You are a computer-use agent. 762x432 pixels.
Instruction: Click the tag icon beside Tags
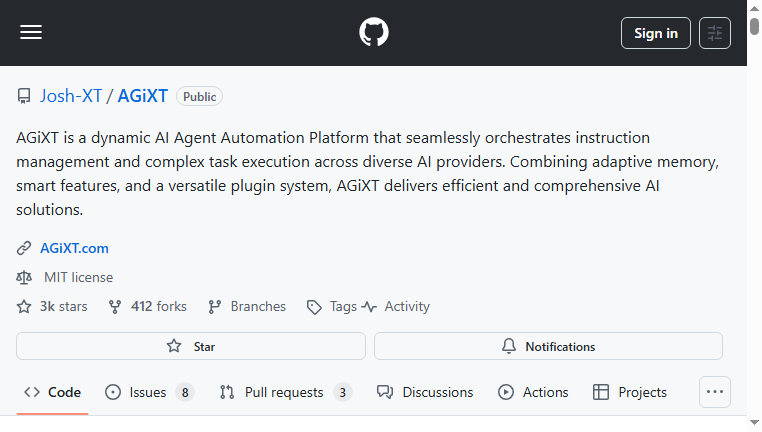pyautogui.click(x=314, y=307)
